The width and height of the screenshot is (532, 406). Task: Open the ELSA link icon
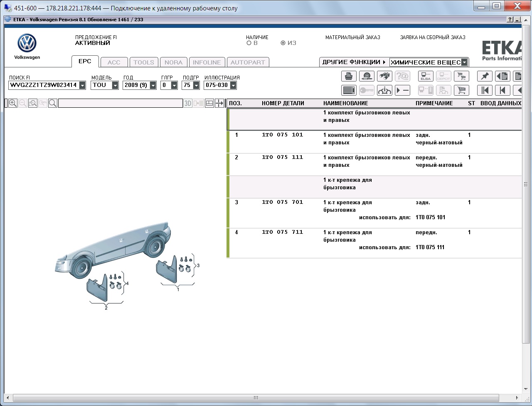point(426,76)
